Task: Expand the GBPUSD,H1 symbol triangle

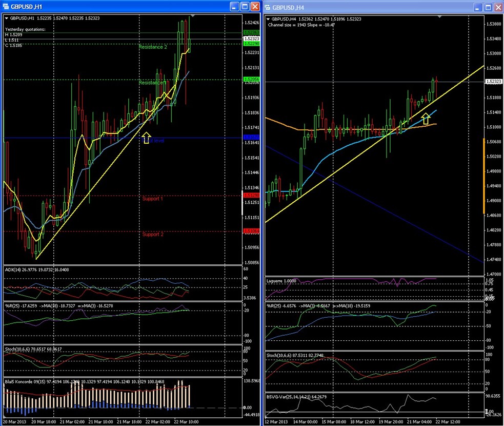Action: tap(7, 18)
